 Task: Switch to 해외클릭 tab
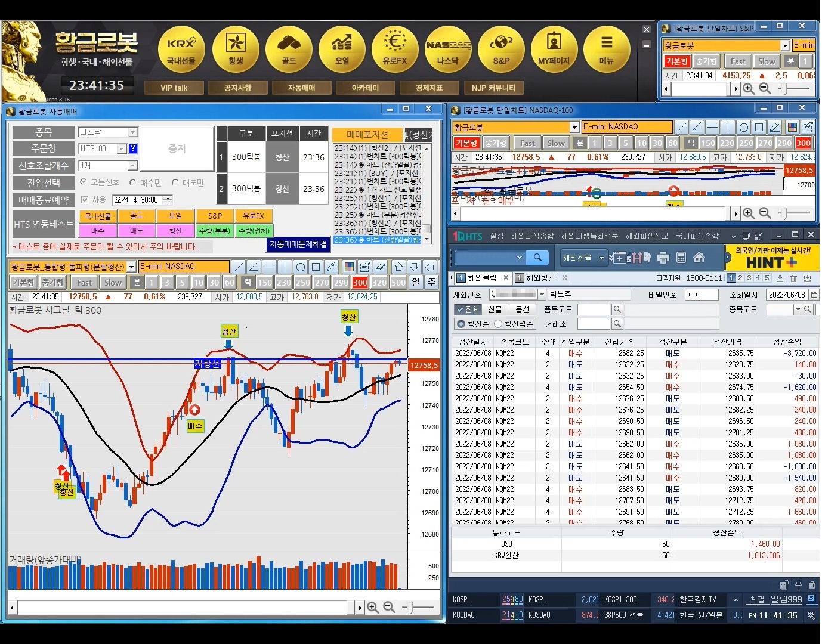pyautogui.click(x=482, y=278)
